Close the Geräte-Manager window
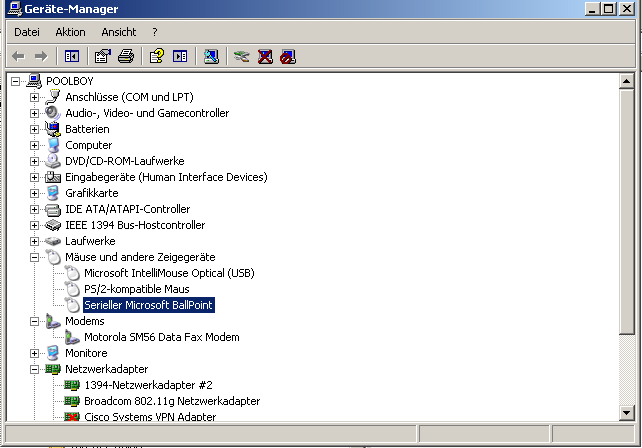The height and width of the screenshot is (448, 642). click(x=627, y=9)
